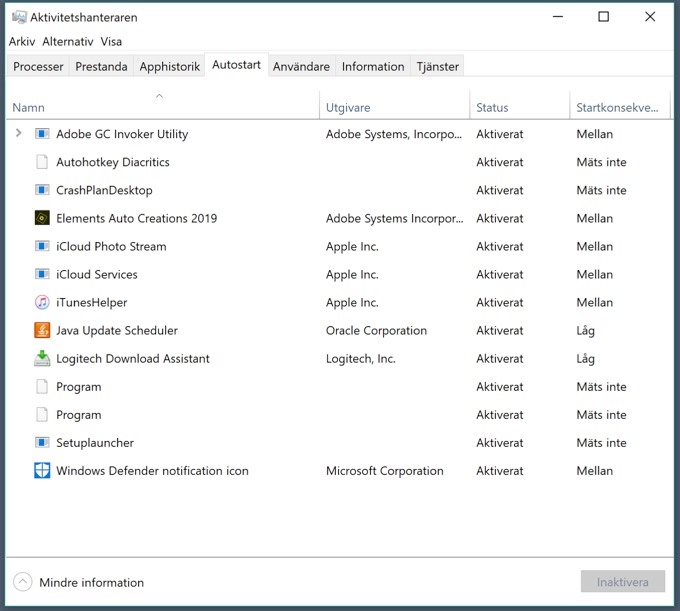Click the iCloud Photo Stream icon

[x=42, y=246]
